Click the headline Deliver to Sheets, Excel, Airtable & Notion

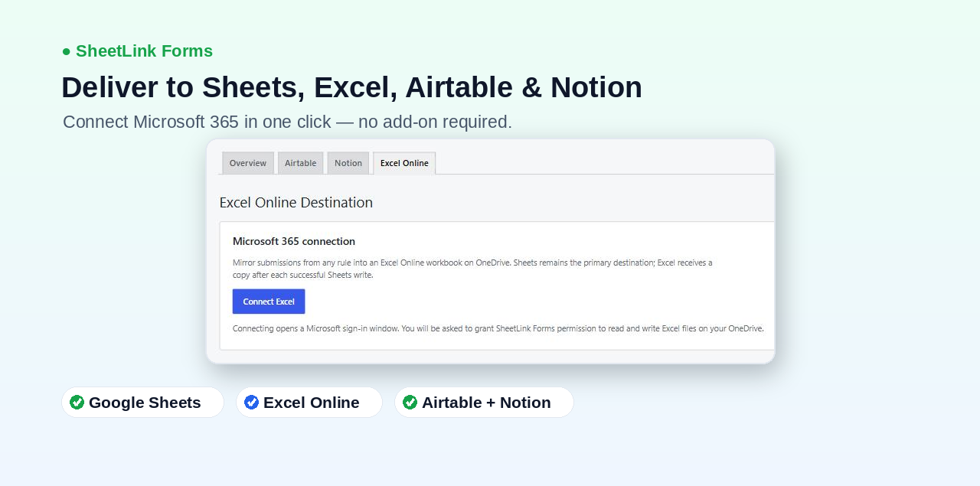pos(351,87)
